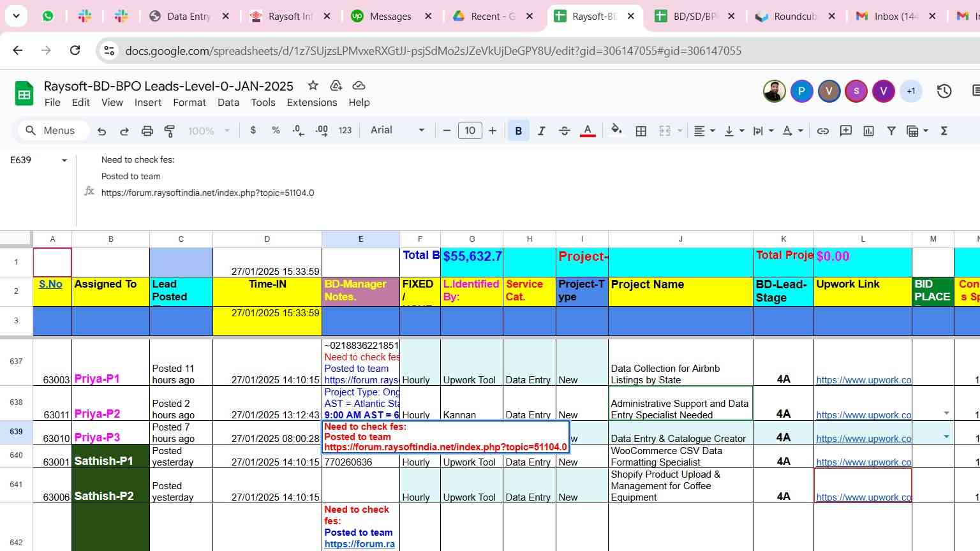980x551 pixels.
Task: Open number format 123 menu
Action: 345,130
